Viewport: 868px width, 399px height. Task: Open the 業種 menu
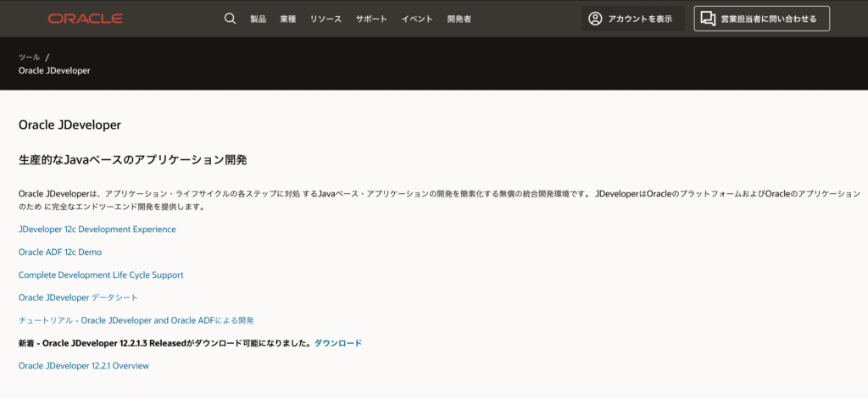[x=288, y=19]
